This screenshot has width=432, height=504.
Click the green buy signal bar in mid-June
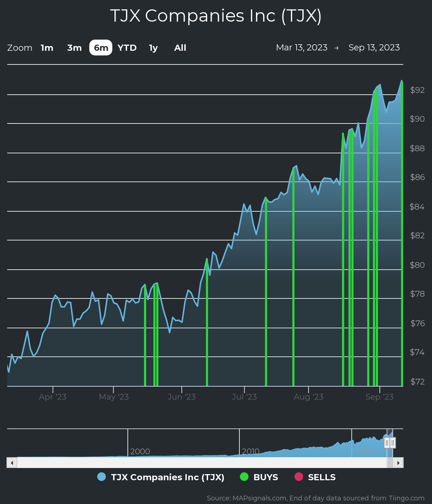point(207,322)
